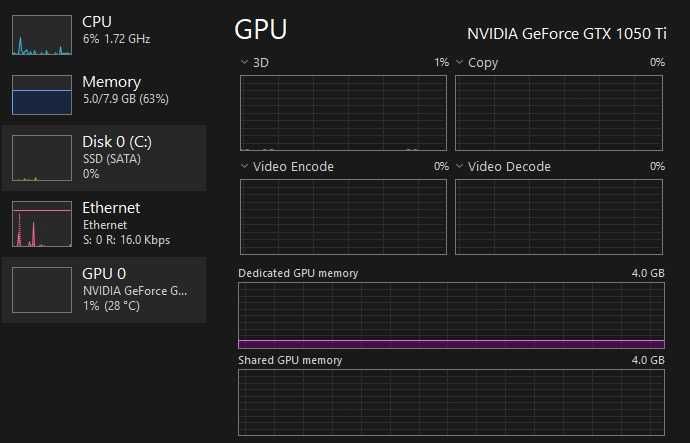Click the Video Encode graph area
Viewport: 690px width, 443px height.
coord(344,215)
